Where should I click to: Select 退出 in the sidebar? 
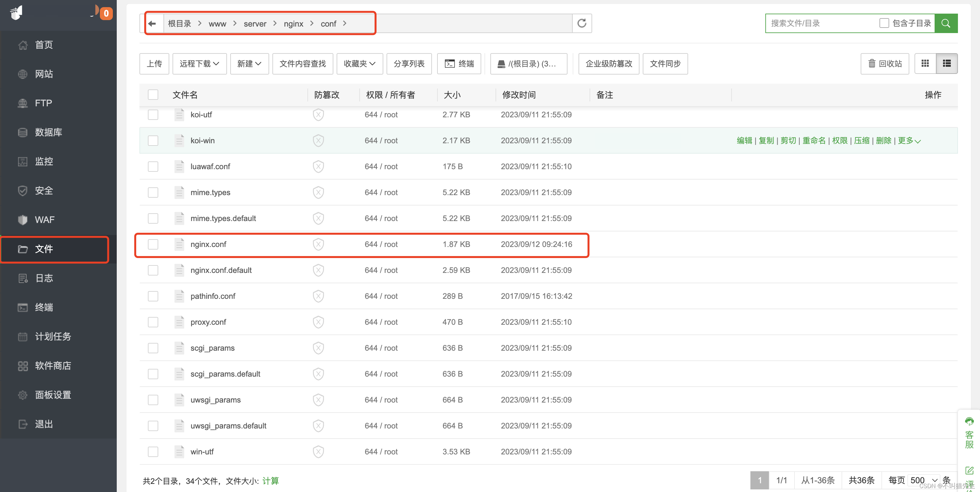pos(58,424)
